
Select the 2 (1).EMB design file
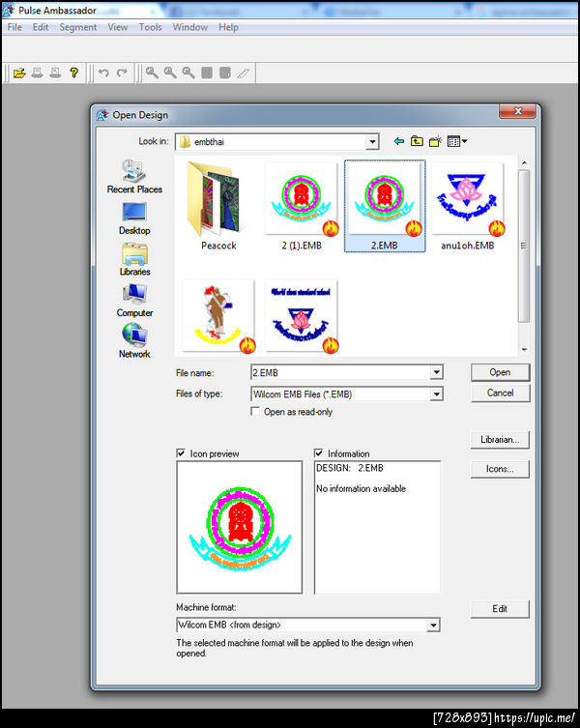302,206
